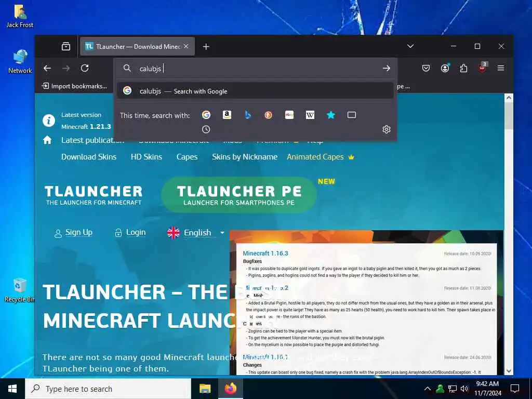Search this time with DuckDuckGo
Screen dimensions: 532x399
coord(269,115)
